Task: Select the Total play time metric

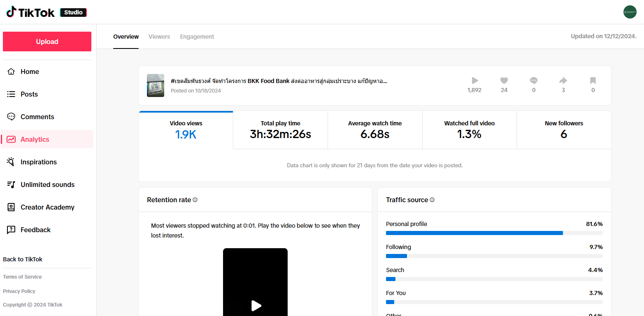Action: tap(280, 130)
